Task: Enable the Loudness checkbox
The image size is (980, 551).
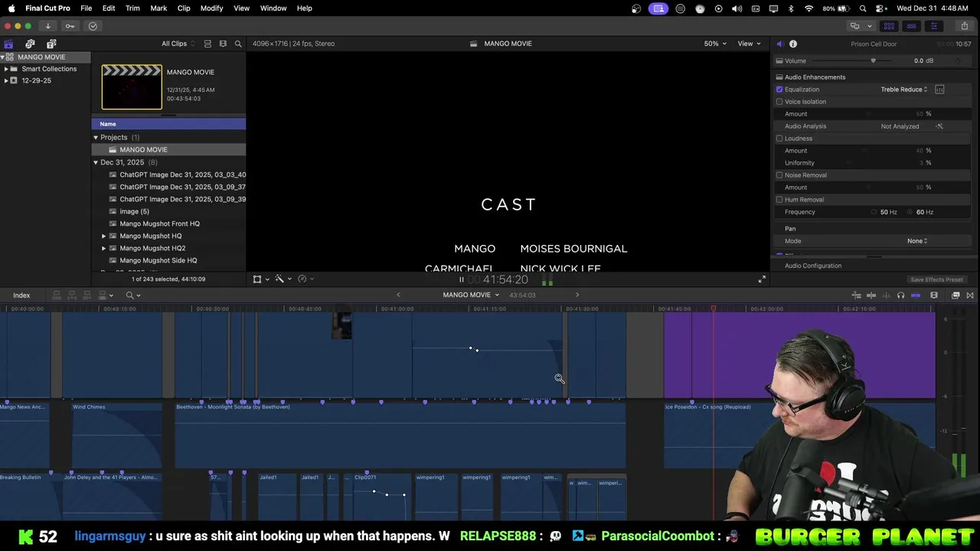Action: click(779, 139)
